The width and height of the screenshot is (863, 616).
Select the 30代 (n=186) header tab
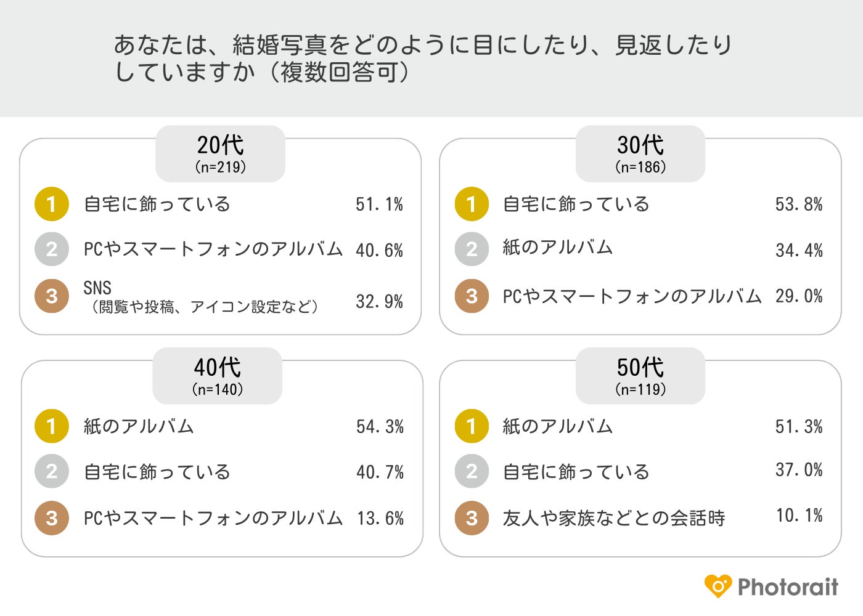point(640,153)
